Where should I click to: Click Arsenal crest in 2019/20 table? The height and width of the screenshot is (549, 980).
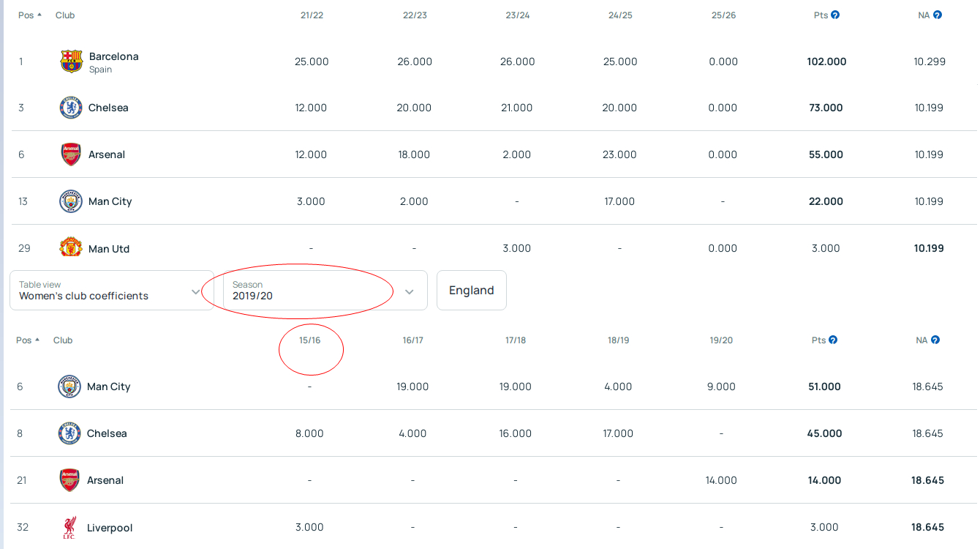pos(69,480)
